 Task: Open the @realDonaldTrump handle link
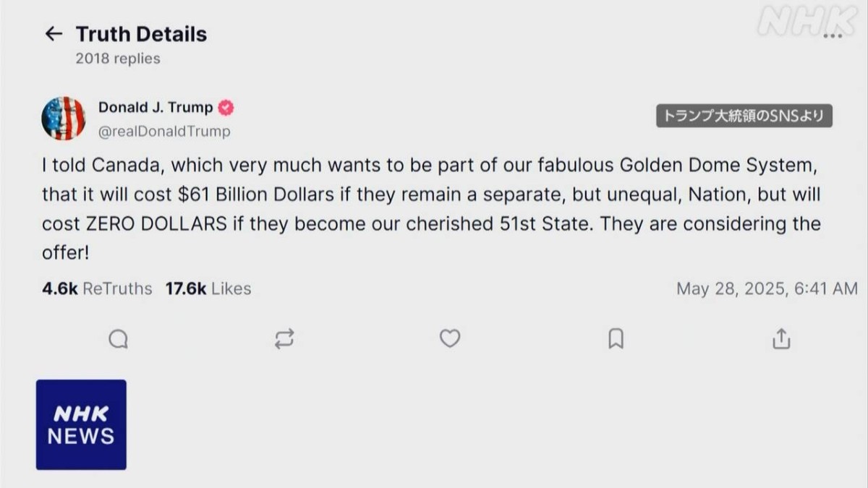pos(164,131)
